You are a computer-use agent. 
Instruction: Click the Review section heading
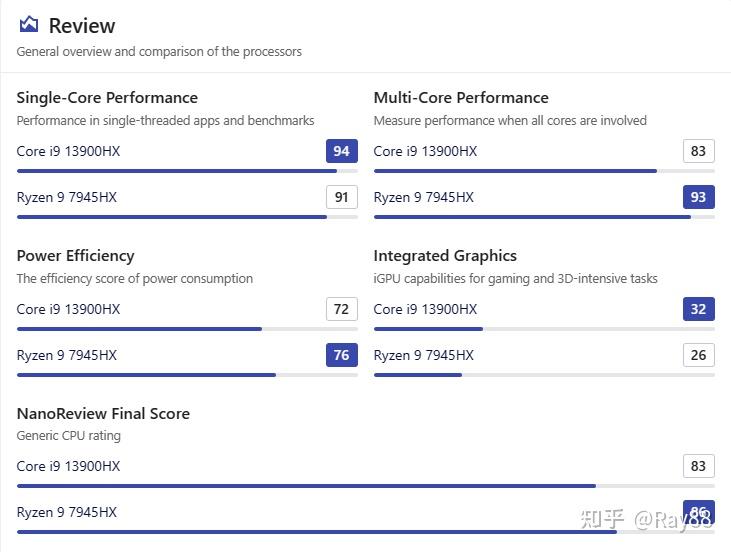tap(81, 26)
